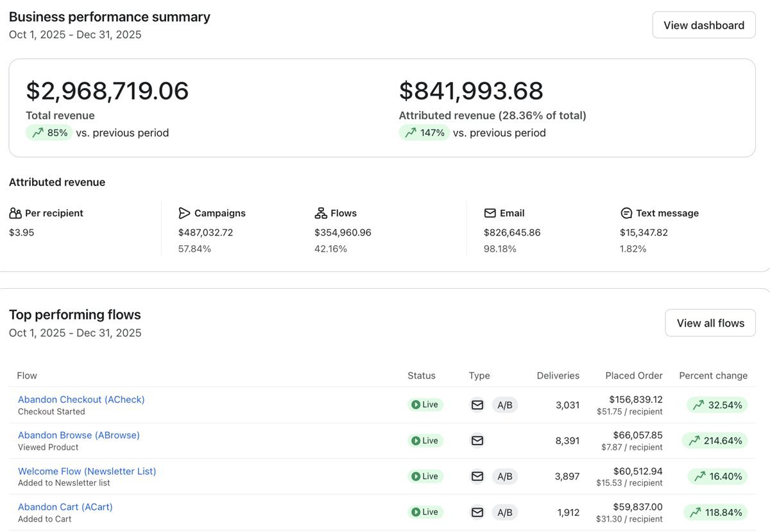The image size is (770, 532).
Task: Click the Flow column header
Action: point(27,375)
